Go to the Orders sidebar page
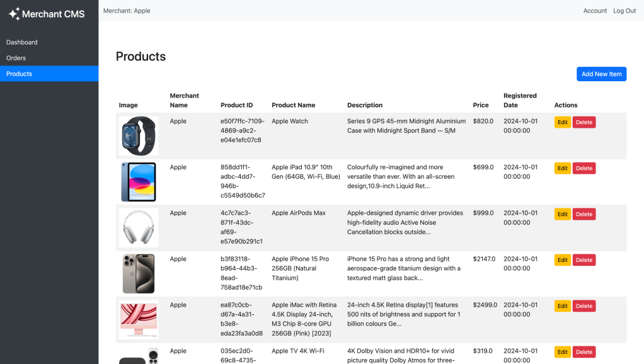 coord(16,58)
